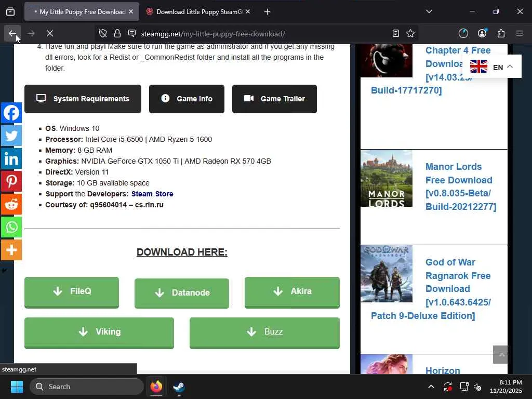Download via Akira button
The image size is (532, 399).
point(292,292)
